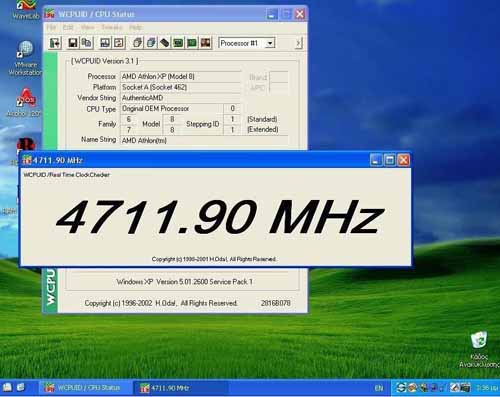Open the File menu in WCPUID

click(51, 27)
